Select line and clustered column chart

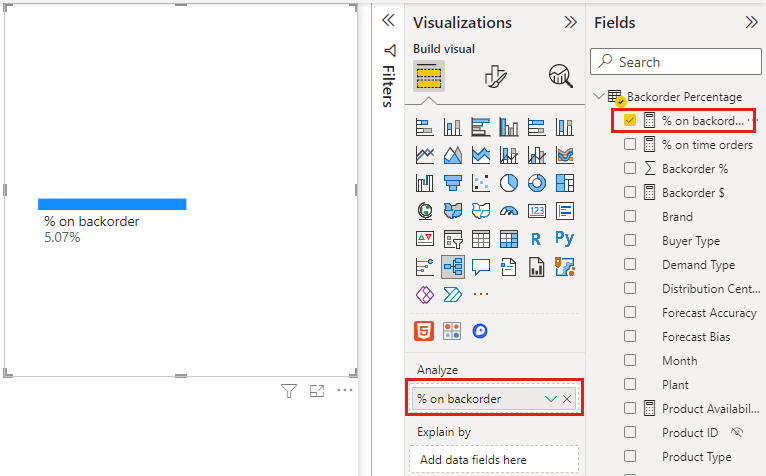(x=536, y=155)
